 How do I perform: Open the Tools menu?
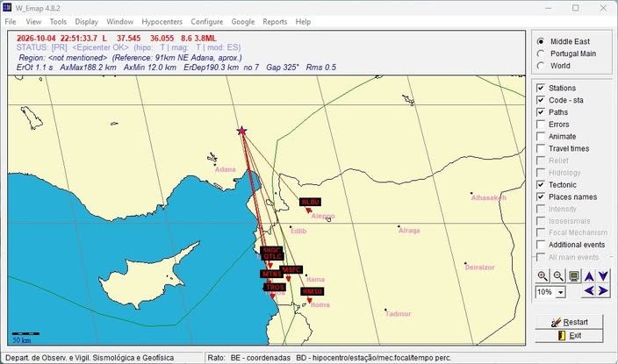58,22
